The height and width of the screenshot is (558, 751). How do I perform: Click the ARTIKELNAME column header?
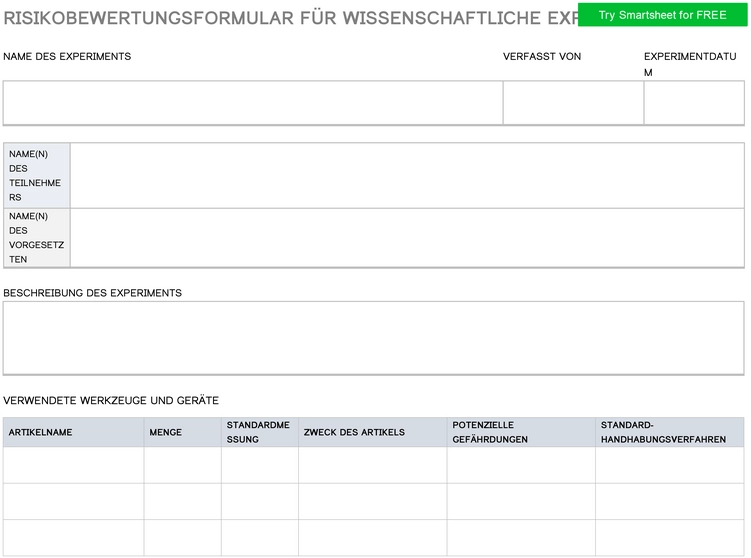tap(73, 432)
